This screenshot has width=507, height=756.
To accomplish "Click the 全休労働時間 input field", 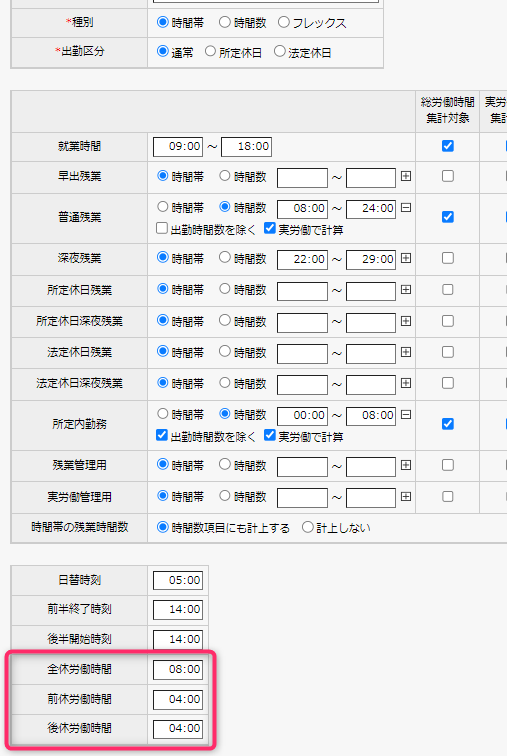I will click(x=178, y=670).
